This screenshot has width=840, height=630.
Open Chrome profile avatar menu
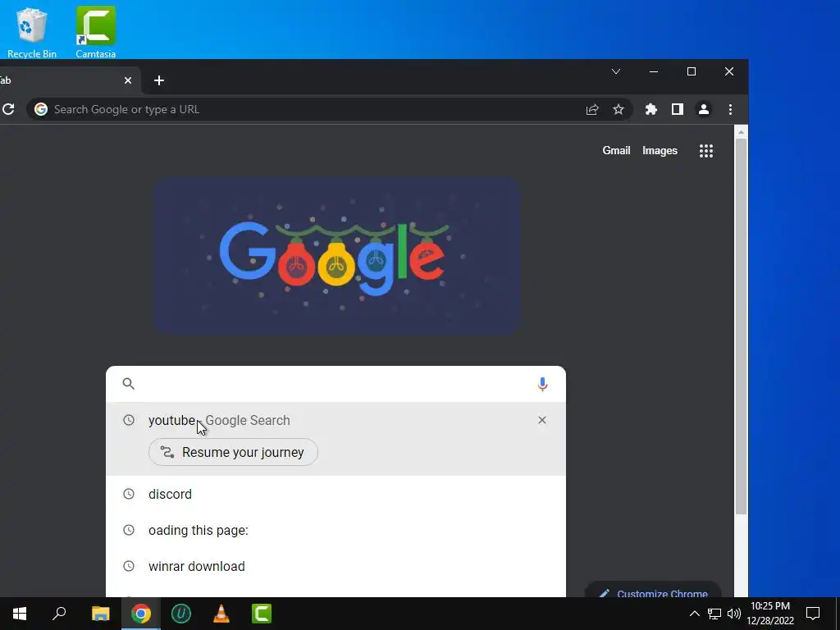pos(703,109)
